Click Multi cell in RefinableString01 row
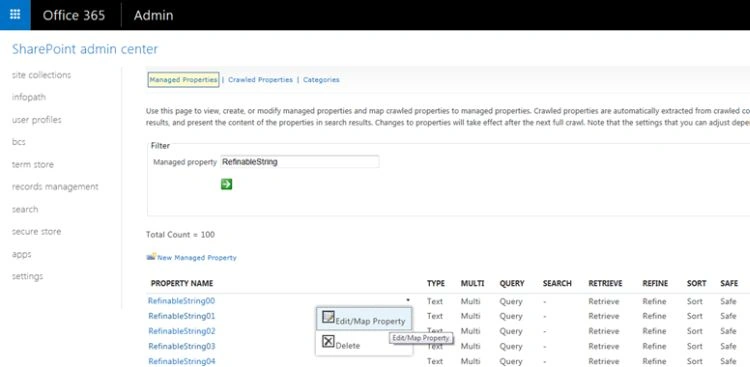Image resolution: width=750 pixels, height=367 pixels. (x=470, y=316)
